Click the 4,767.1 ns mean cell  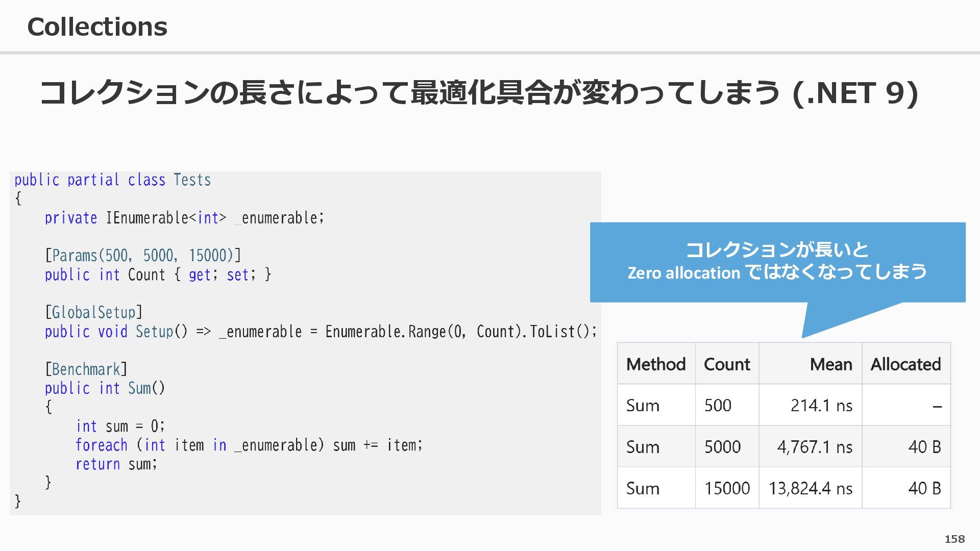(815, 447)
